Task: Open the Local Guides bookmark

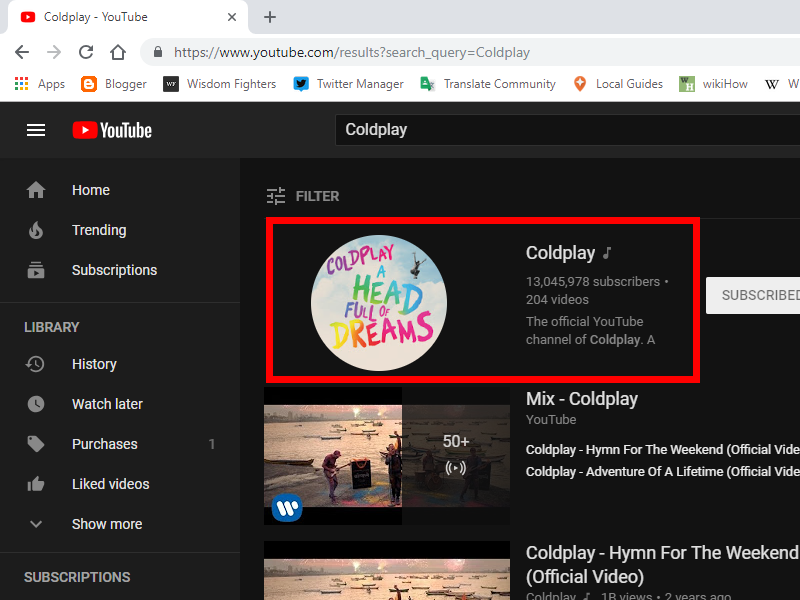Action: pos(618,84)
